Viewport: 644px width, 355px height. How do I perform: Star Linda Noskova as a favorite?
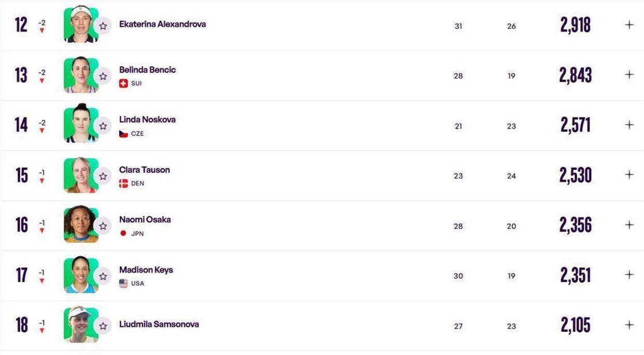(103, 126)
